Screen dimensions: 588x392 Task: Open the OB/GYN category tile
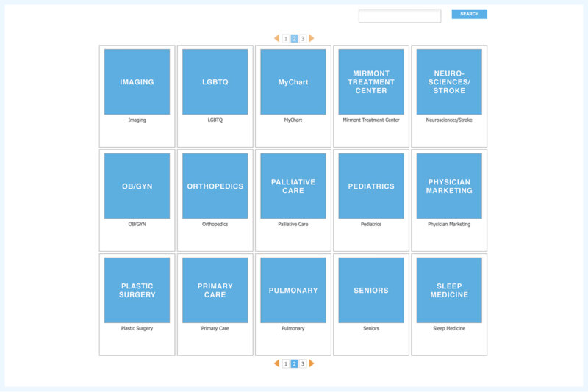click(x=137, y=186)
